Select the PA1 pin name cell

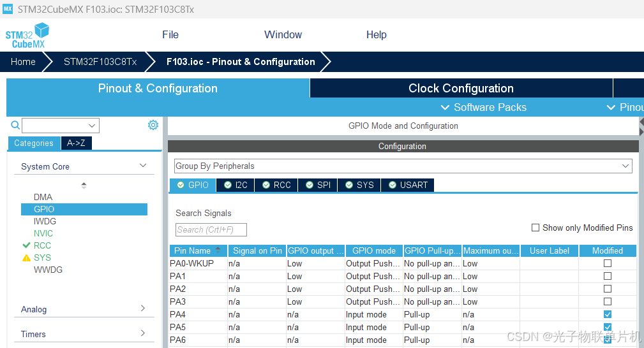(x=198, y=276)
